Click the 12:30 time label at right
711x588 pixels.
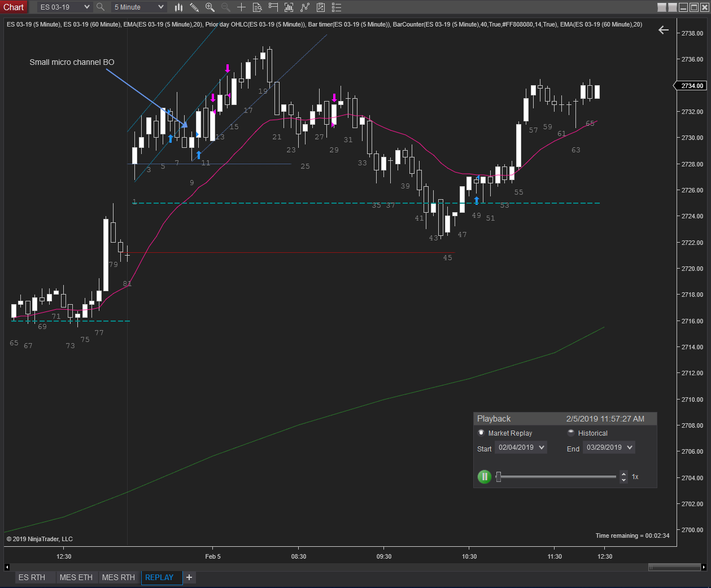pos(605,556)
